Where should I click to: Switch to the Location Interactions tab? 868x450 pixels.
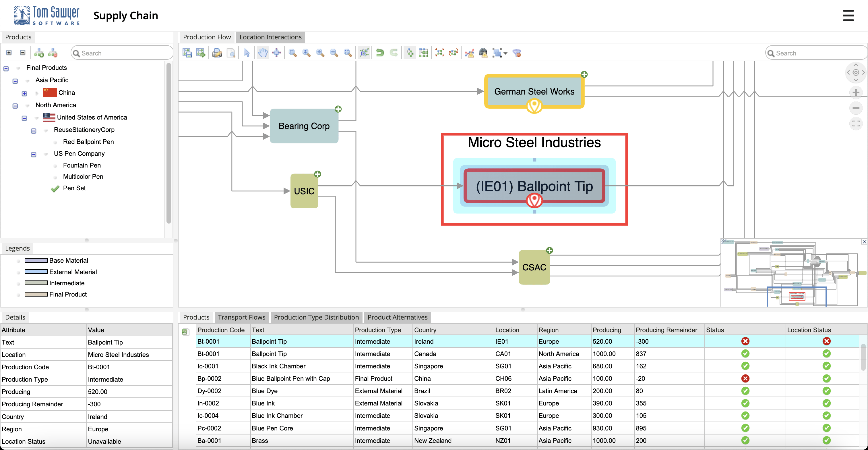pos(270,37)
